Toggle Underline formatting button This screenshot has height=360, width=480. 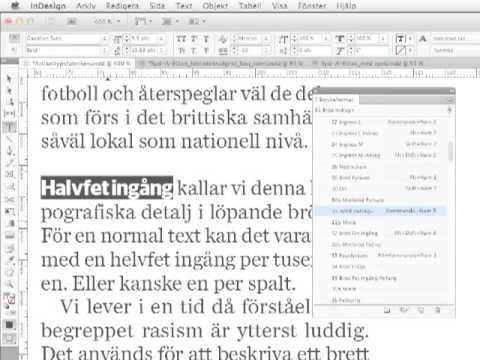tap(206, 39)
